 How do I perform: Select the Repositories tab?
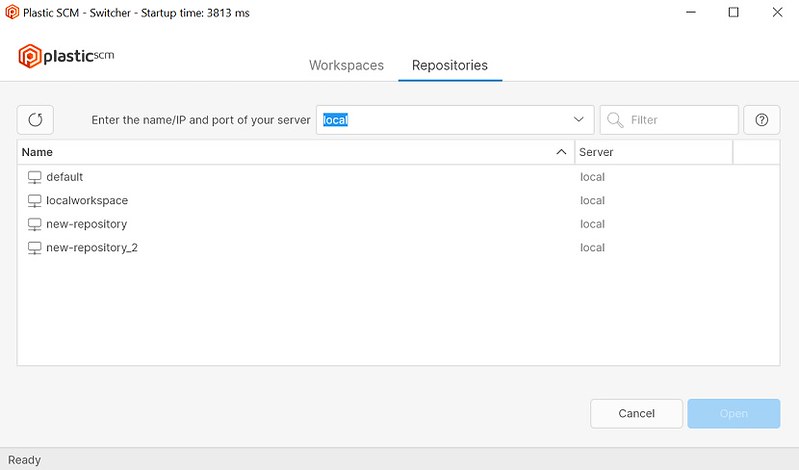(450, 65)
